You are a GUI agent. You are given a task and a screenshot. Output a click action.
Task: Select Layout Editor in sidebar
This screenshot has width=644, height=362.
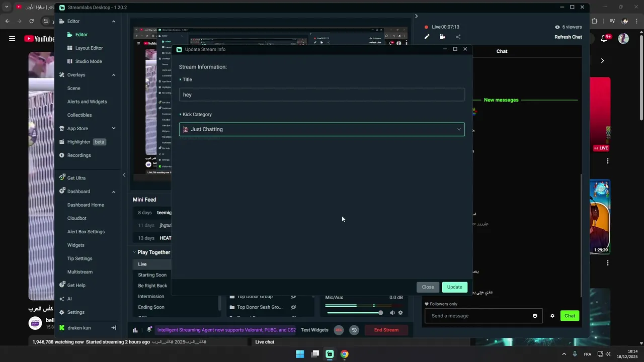pos(89,48)
